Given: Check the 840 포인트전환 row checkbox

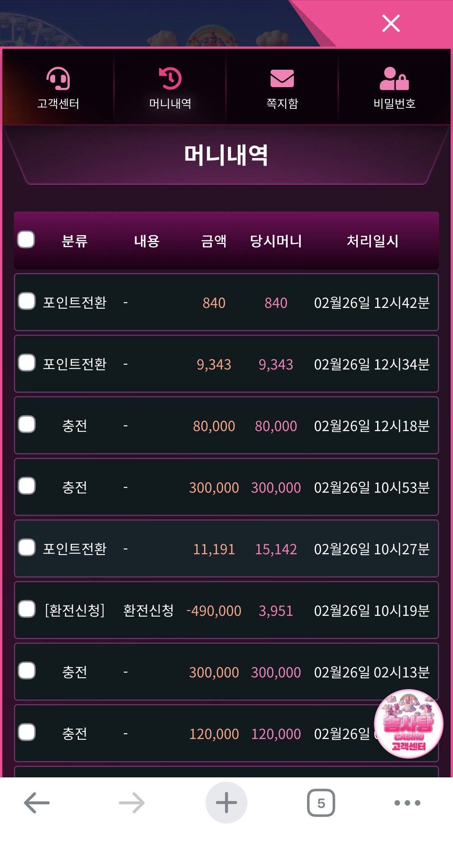Looking at the screenshot, I should pos(27,301).
